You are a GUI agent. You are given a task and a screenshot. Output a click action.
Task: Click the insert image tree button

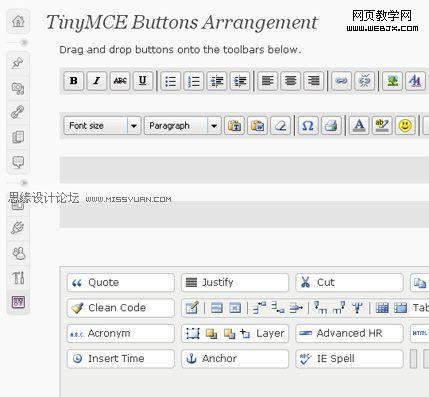(x=392, y=81)
